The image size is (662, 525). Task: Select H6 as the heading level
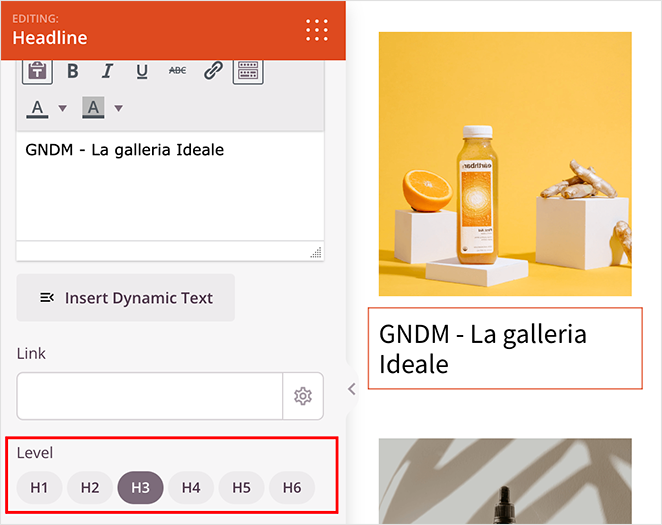point(292,488)
